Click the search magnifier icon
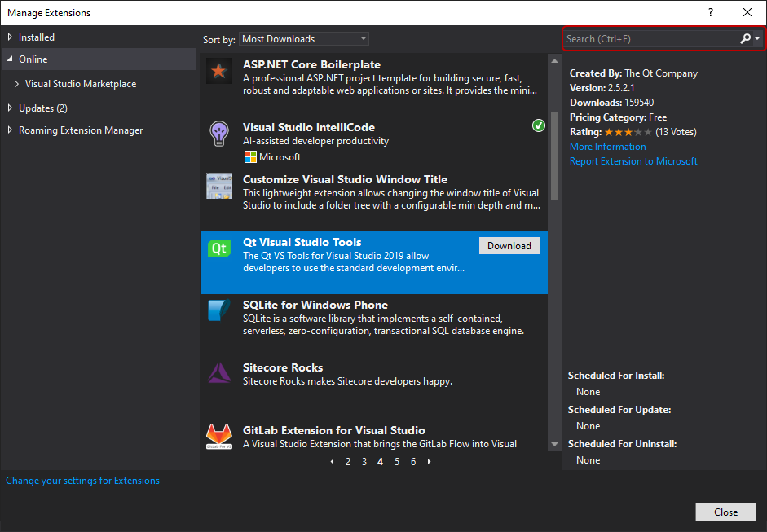Screen dimensions: 767x532 tap(745, 39)
